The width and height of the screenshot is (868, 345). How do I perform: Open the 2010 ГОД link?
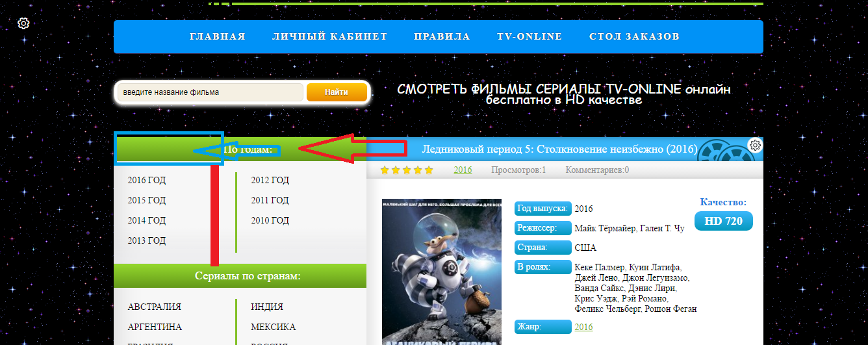[270, 221]
